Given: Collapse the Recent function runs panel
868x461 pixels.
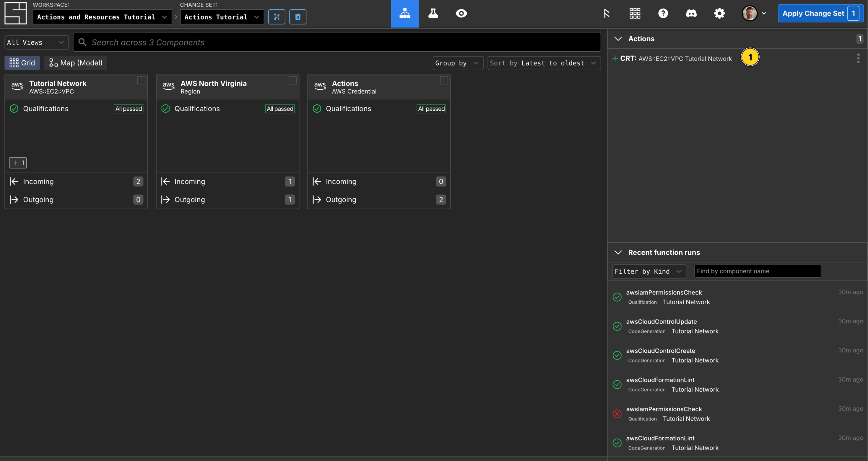Looking at the screenshot, I should pos(618,252).
